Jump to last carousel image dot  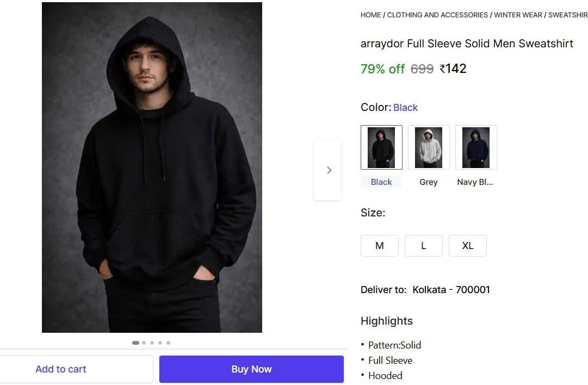point(168,343)
